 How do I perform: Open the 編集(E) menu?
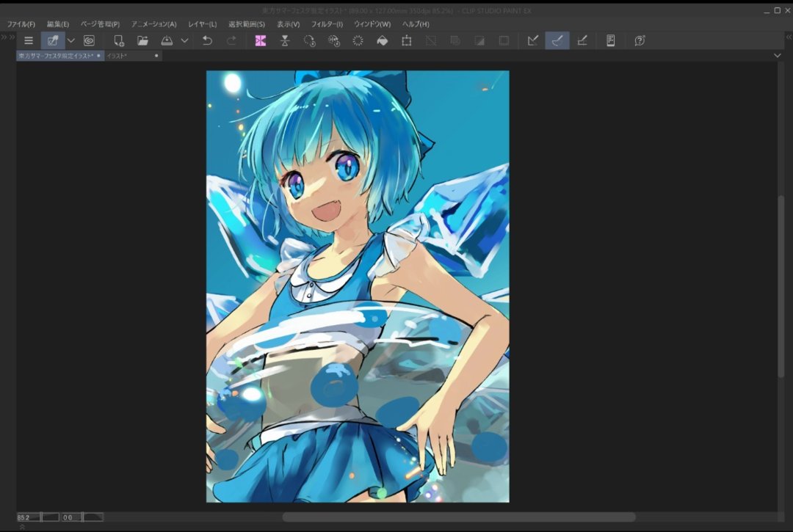tap(58, 24)
